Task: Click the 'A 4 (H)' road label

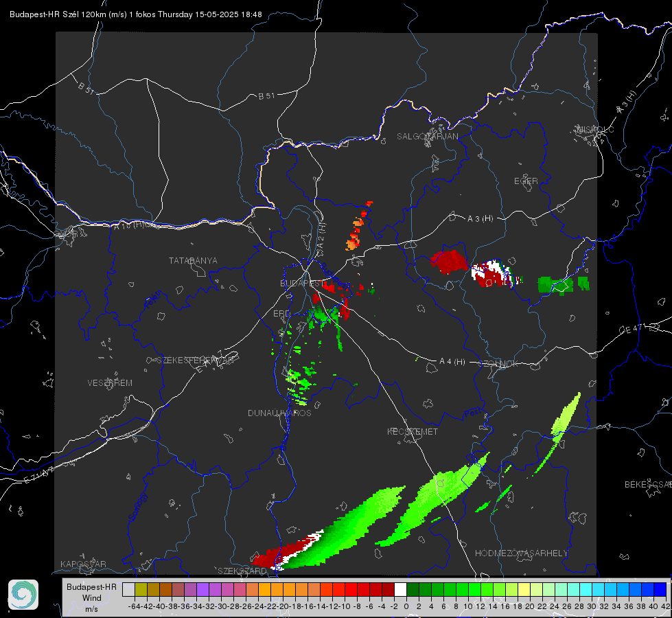Action: pyautogui.click(x=452, y=362)
